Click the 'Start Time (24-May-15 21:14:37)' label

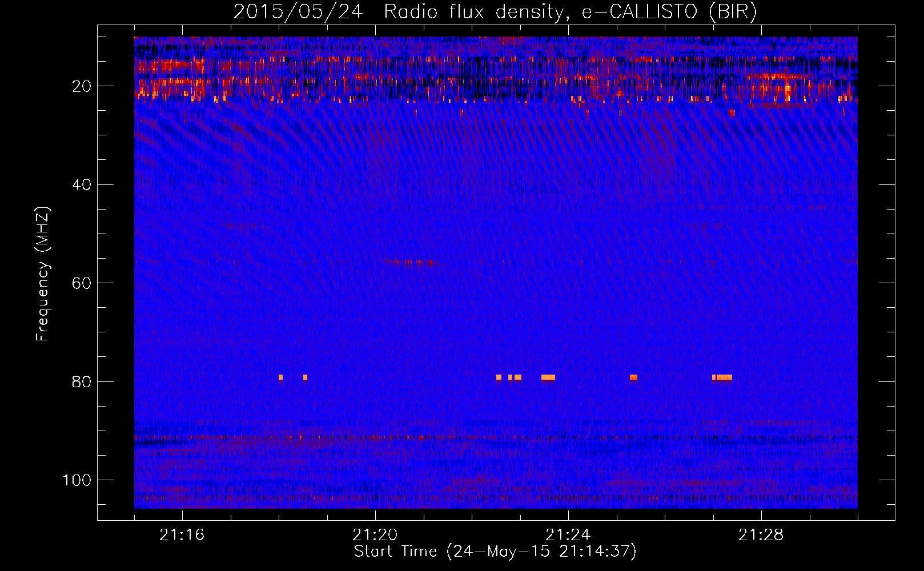pos(495,552)
